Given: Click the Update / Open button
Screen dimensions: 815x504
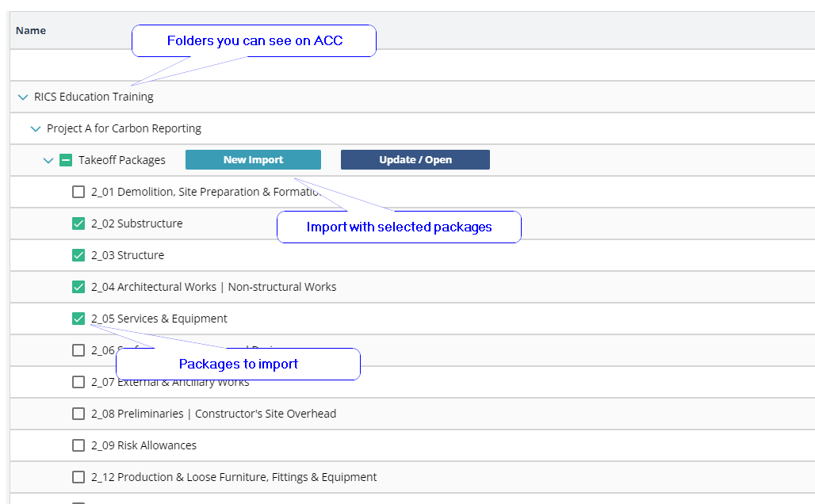Looking at the screenshot, I should pos(415,160).
